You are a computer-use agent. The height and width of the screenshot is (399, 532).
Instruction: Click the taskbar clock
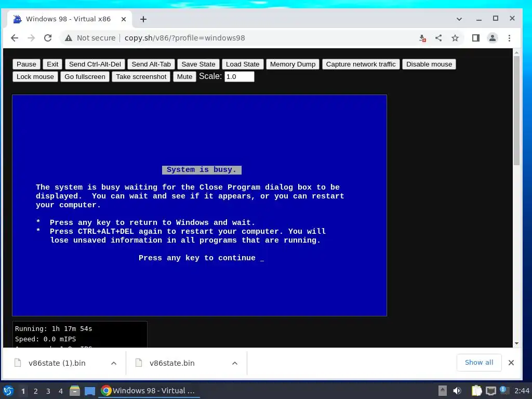(522, 391)
